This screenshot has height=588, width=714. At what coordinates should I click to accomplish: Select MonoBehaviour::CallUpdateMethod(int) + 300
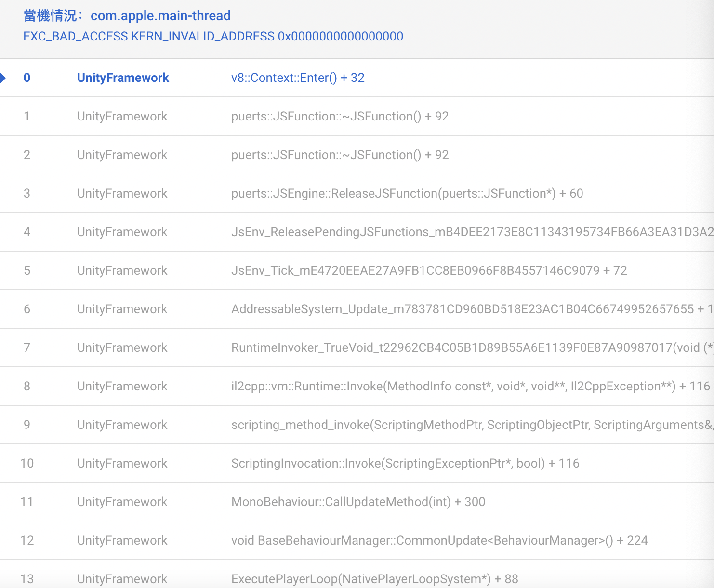coord(358,502)
